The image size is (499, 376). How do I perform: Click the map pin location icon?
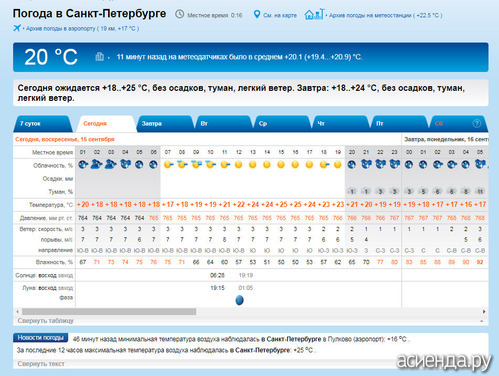coord(257,14)
